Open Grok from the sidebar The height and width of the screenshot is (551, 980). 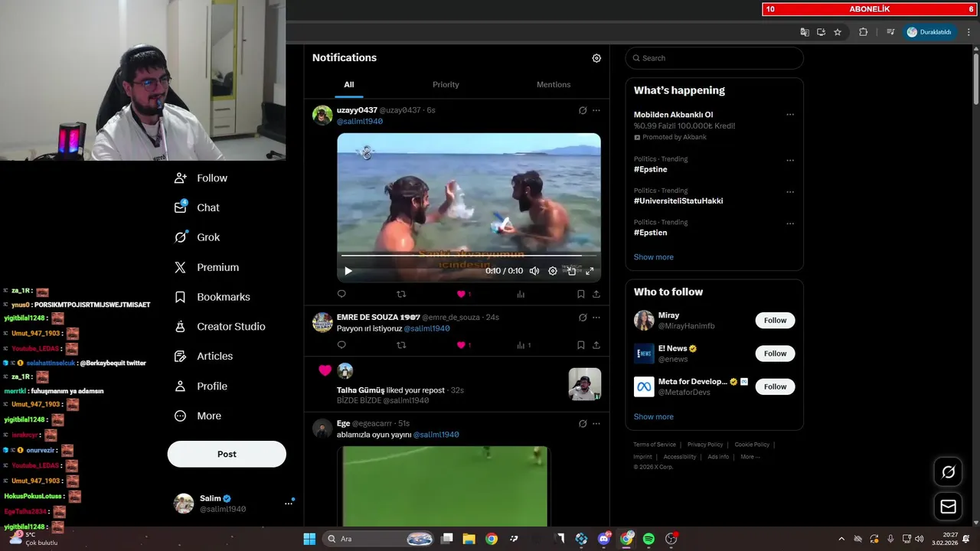[x=197, y=237]
